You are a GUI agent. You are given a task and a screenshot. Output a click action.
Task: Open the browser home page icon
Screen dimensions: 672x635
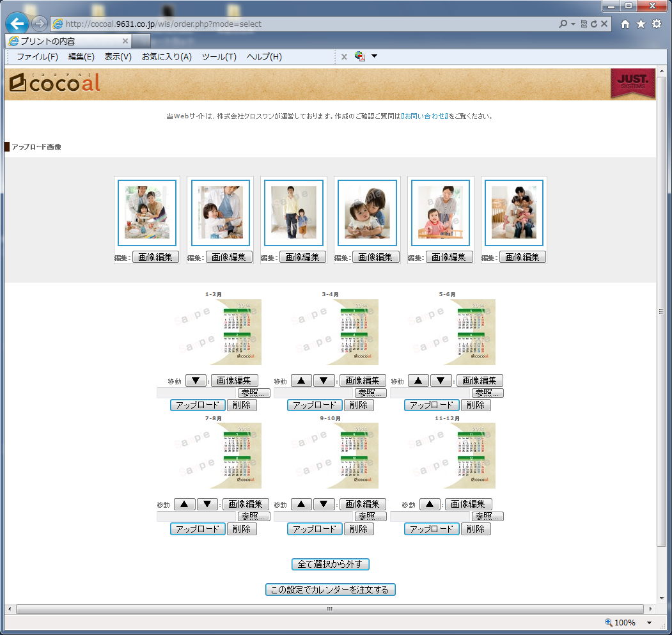point(625,24)
